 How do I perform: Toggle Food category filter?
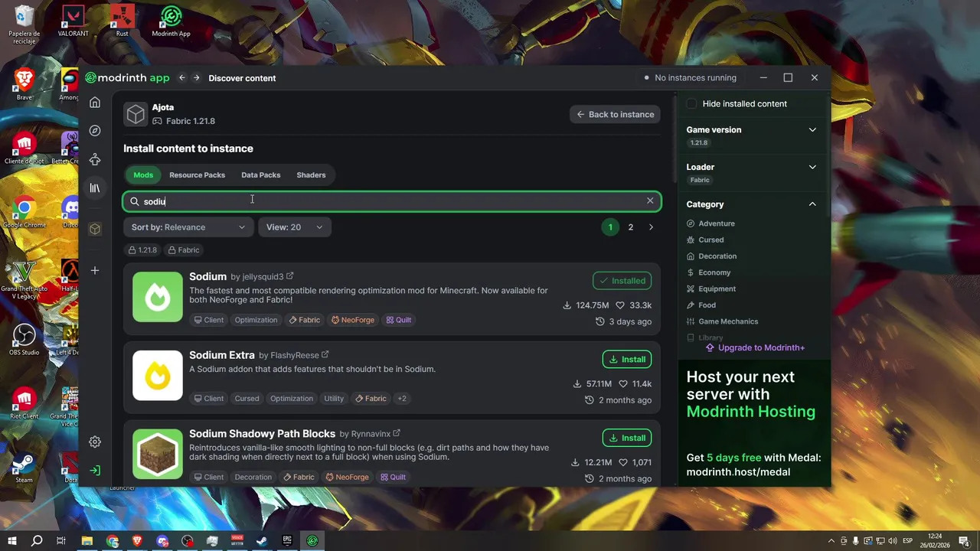701,305
